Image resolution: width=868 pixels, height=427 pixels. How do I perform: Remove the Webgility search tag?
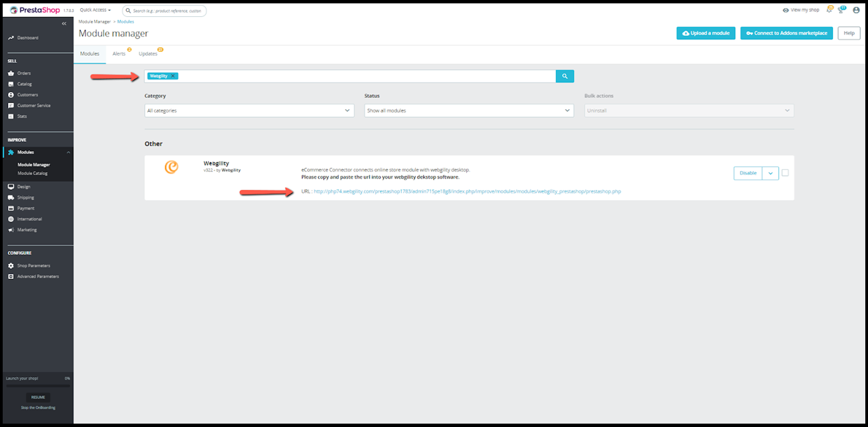(173, 76)
